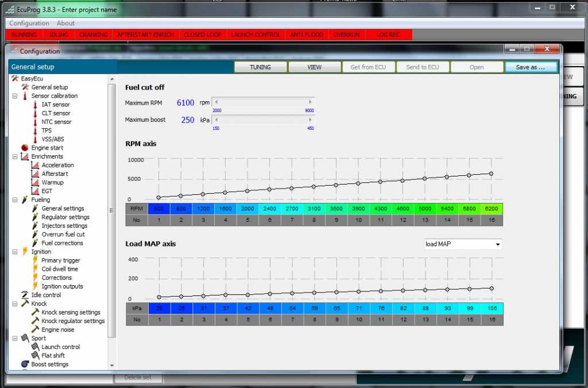This screenshot has height=388, width=588.
Task: Click the graph icon beside Acceleration enrichment
Action: tap(35, 165)
